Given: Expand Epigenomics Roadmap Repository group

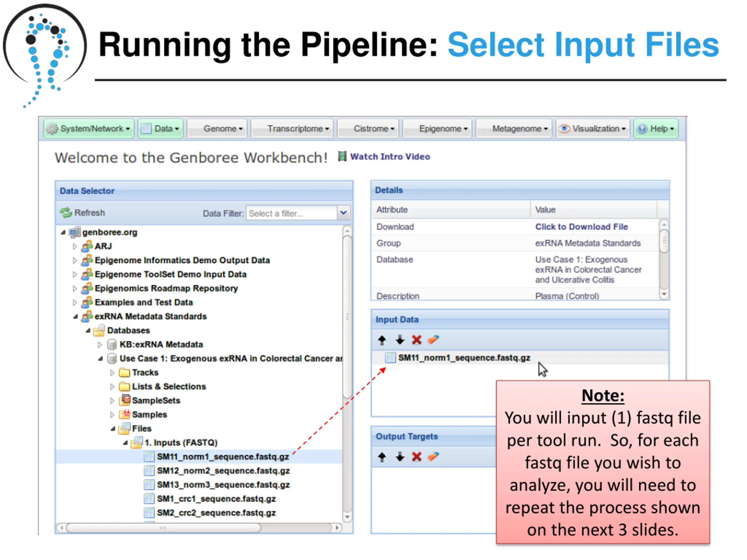Looking at the screenshot, I should [x=75, y=288].
